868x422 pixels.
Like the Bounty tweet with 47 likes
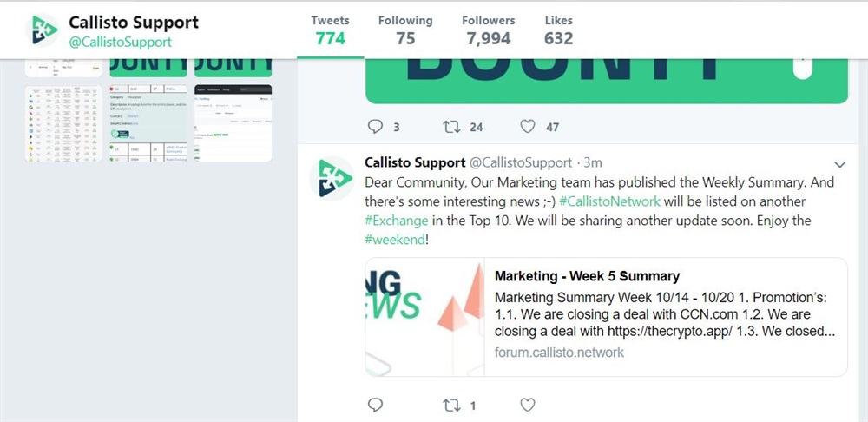[527, 127]
